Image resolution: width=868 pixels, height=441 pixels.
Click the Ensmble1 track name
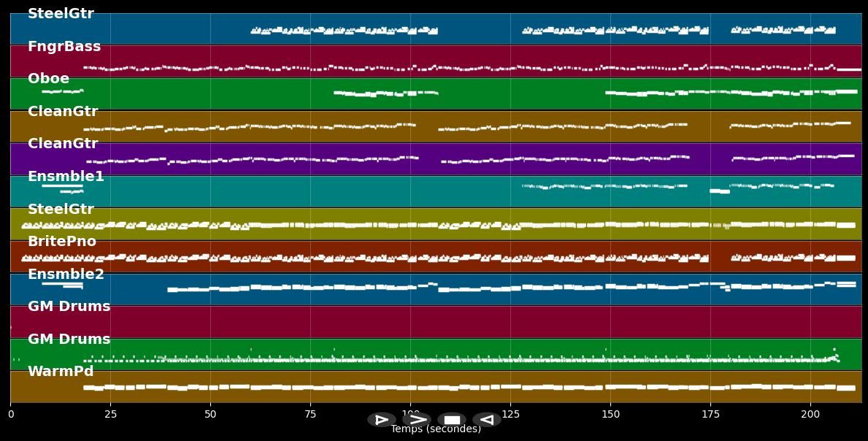pyautogui.click(x=66, y=177)
